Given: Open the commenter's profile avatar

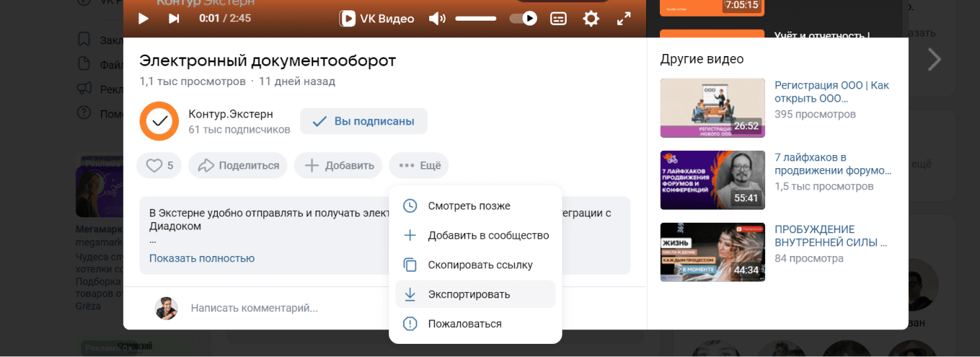Looking at the screenshot, I should [166, 308].
